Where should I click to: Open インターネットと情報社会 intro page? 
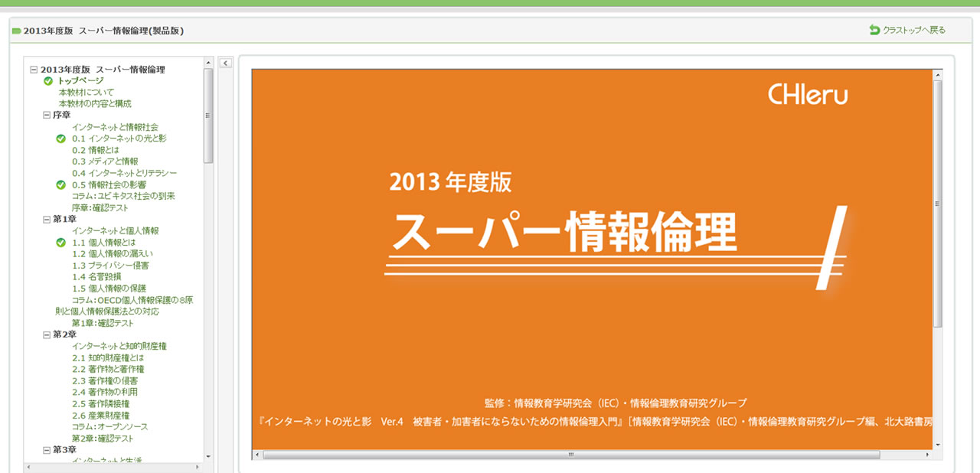click(x=116, y=127)
